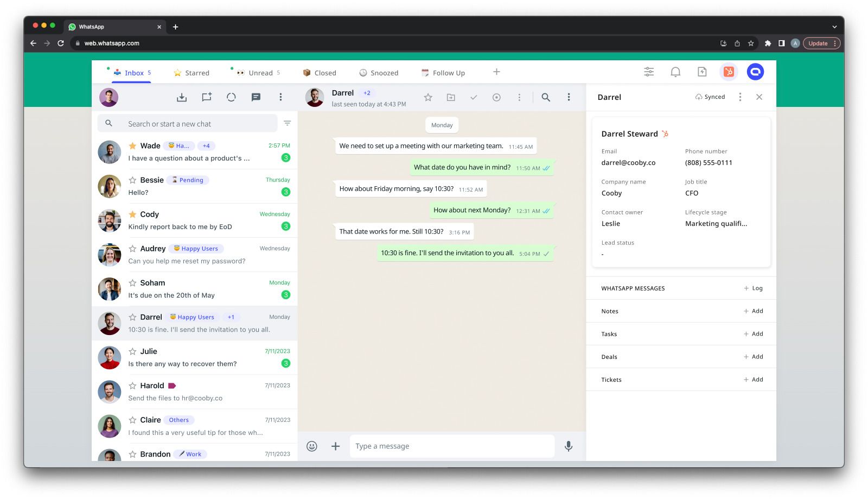Open the HubSpot integration icon
Viewport: 868px width, 499px height.
[729, 72]
